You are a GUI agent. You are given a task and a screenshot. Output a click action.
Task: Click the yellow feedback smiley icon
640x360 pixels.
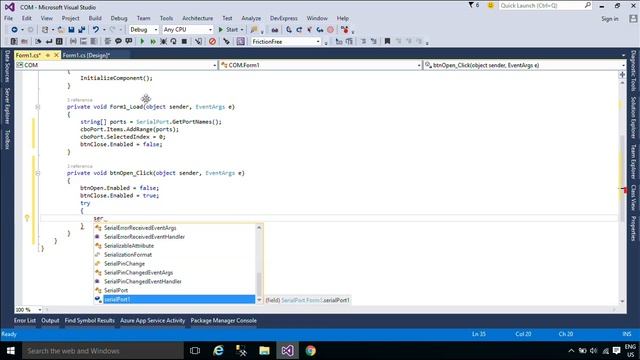pos(491,5)
